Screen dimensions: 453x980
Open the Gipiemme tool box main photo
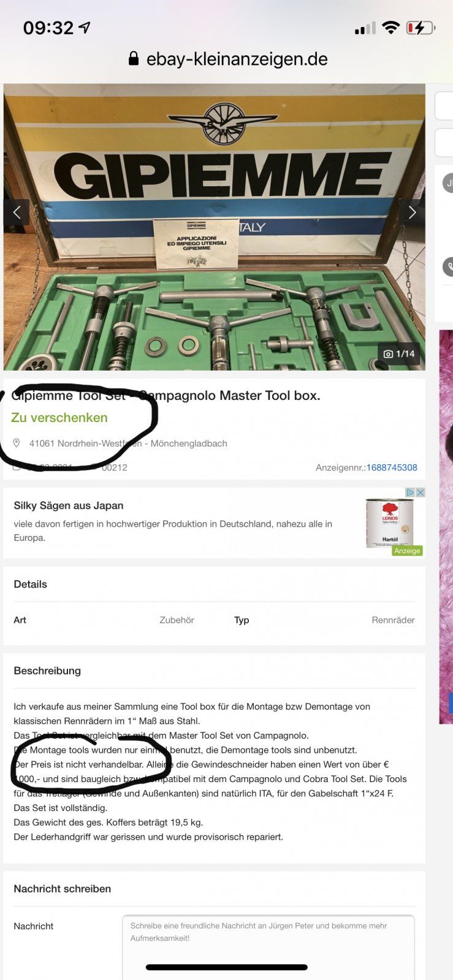[214, 227]
